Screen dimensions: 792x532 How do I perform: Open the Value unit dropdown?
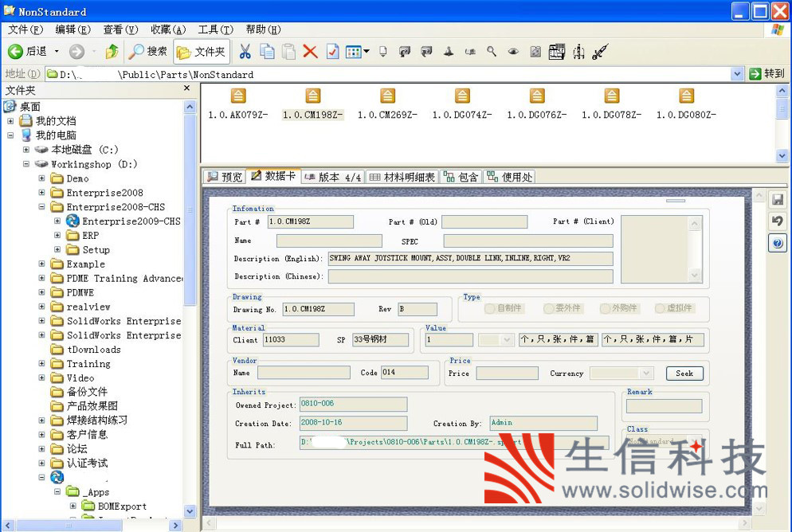click(507, 340)
